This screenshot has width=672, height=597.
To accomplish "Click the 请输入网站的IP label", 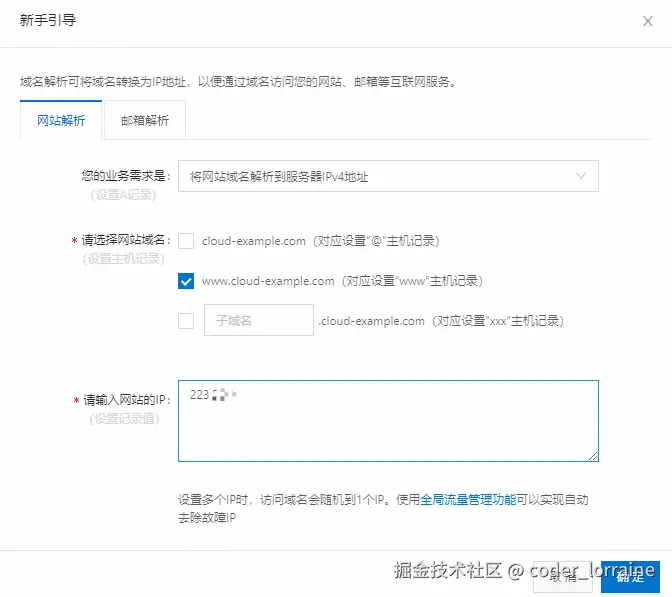I will [126, 400].
